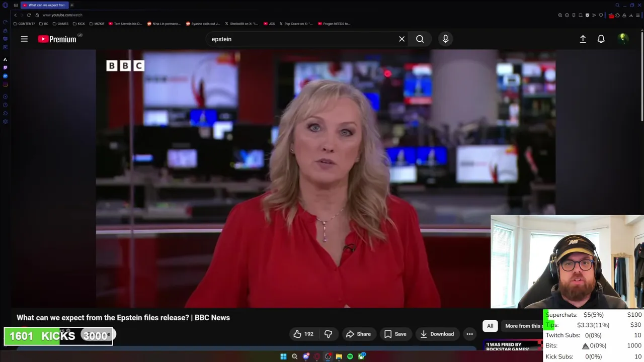Open OBS Studio from the taskbar

328,356
